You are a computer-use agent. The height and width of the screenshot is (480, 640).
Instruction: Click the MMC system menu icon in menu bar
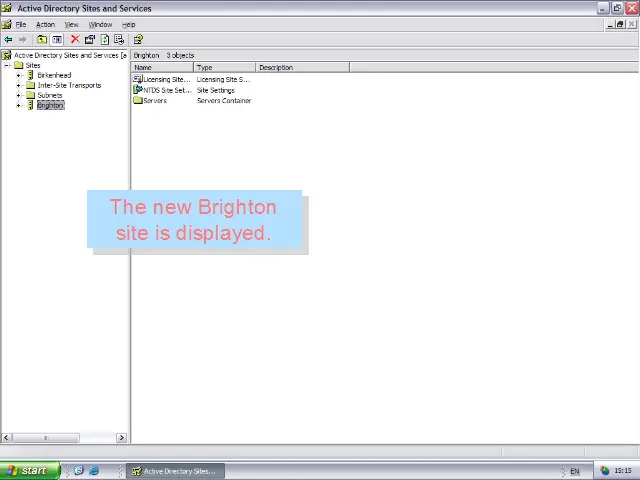(7, 24)
